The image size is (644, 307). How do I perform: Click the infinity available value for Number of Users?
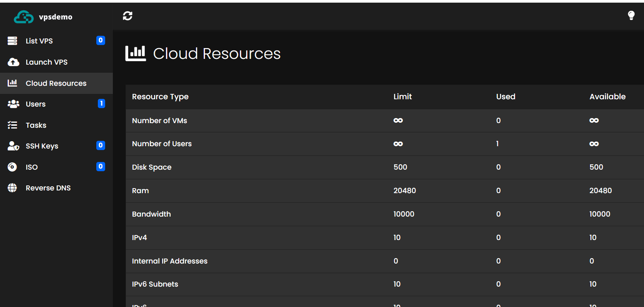[594, 144]
